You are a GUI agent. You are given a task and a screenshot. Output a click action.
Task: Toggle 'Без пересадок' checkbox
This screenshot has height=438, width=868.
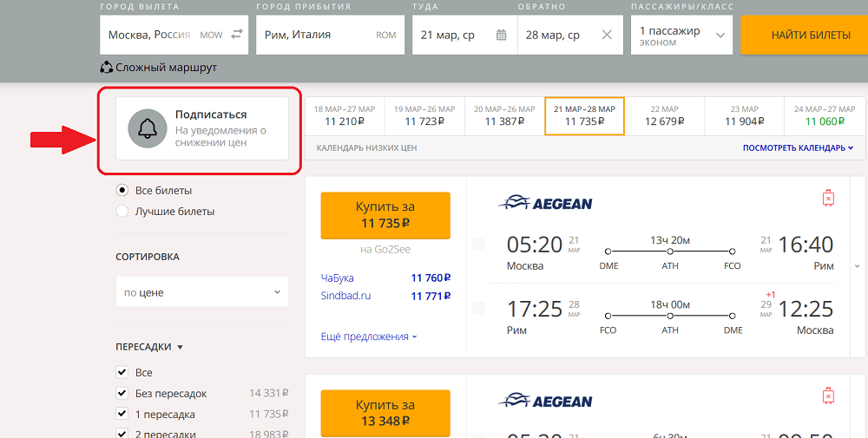click(122, 393)
